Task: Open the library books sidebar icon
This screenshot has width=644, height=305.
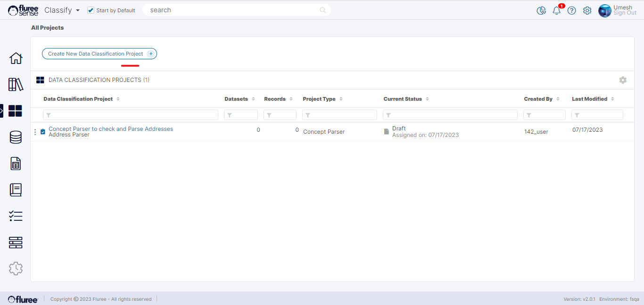Action: tap(16, 85)
